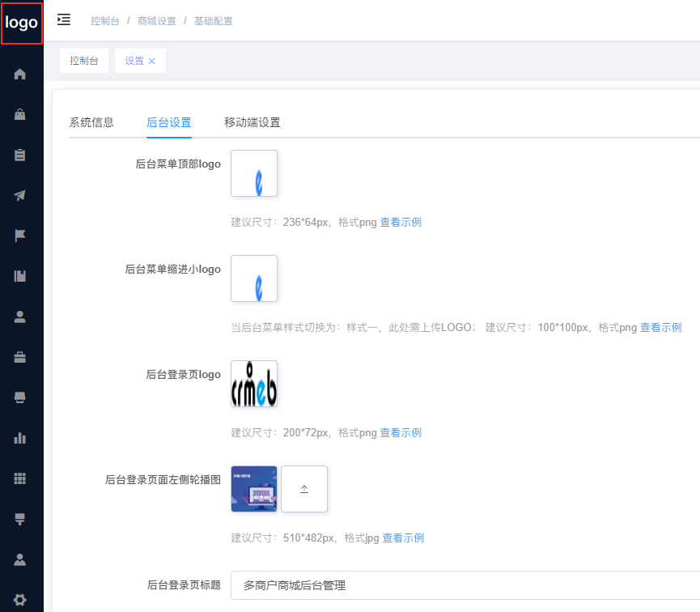
Task: Click 查看示例 link under the carousel image
Action: (403, 538)
